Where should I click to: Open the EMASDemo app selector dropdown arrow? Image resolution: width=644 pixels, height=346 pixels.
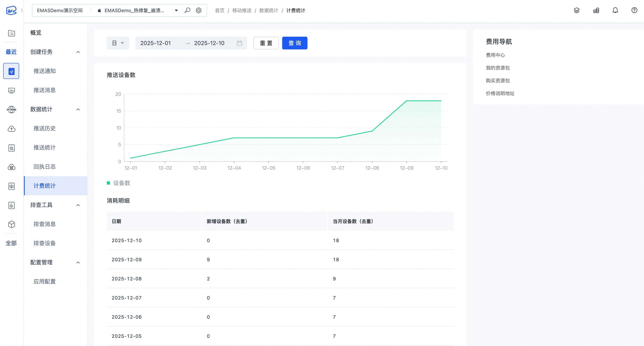click(x=176, y=10)
